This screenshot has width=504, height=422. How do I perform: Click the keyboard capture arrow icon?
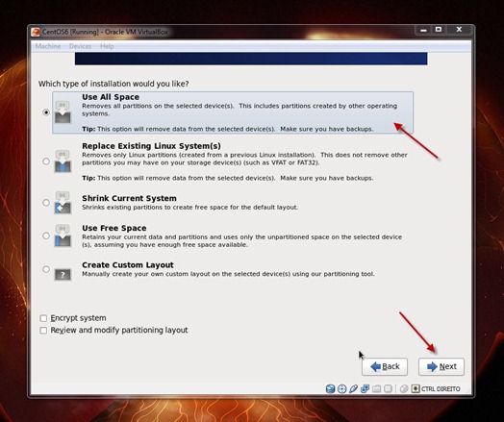(x=416, y=389)
